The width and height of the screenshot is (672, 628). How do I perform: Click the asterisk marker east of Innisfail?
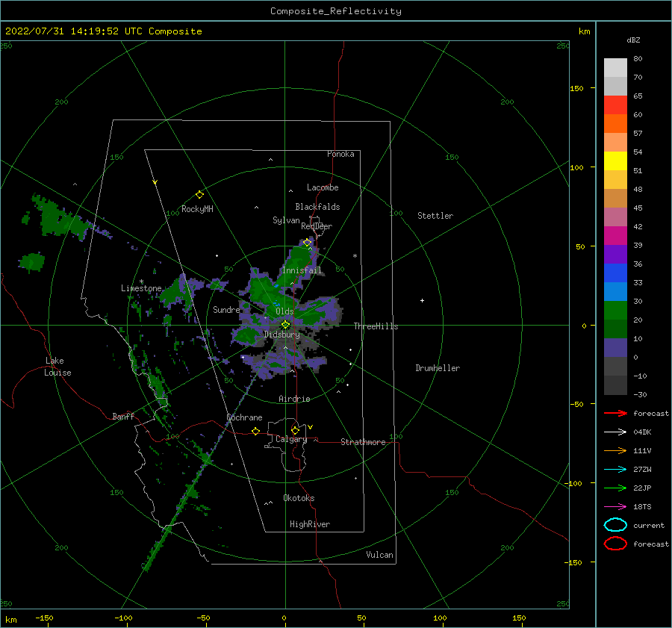[x=355, y=256]
